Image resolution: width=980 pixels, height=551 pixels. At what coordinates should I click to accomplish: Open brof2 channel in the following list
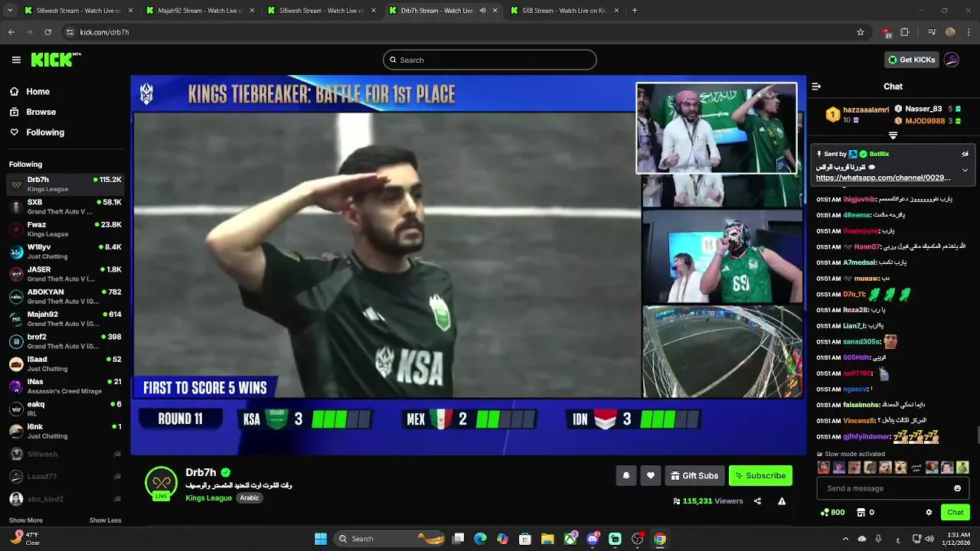coord(65,341)
